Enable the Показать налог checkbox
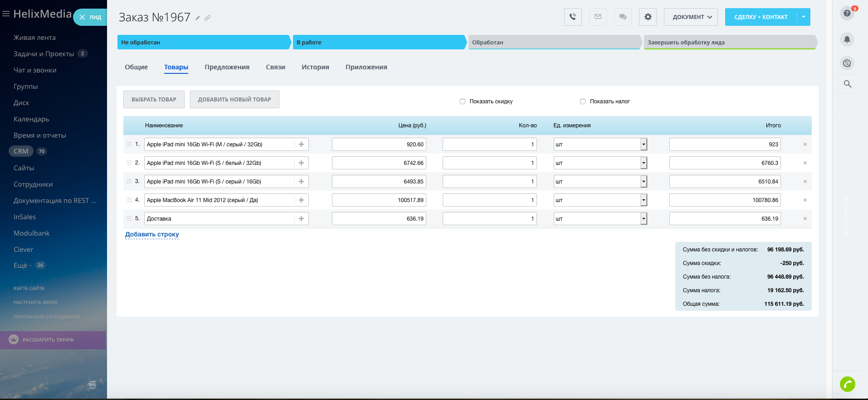This screenshot has width=868, height=400. pos(583,101)
